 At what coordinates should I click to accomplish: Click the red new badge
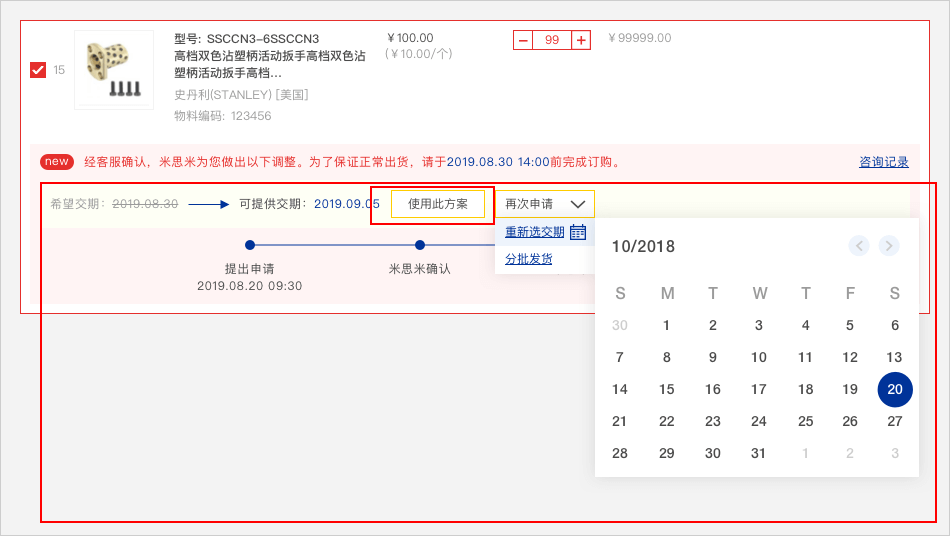click(57, 162)
